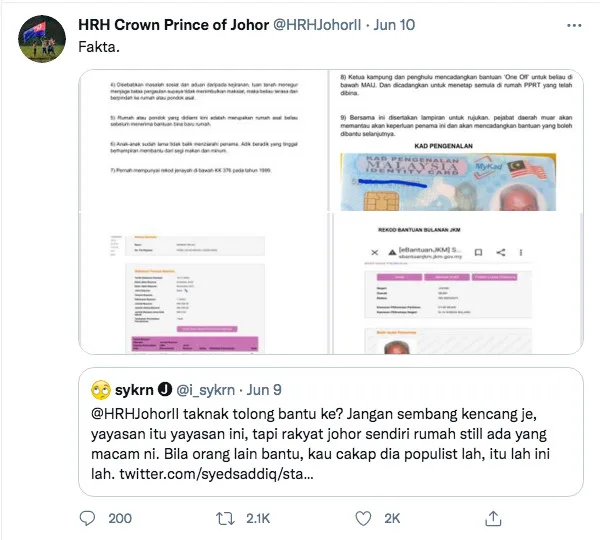Screen dimensions: 600x540
Task: Retweet using the retweet arrows icon
Action: [225, 519]
